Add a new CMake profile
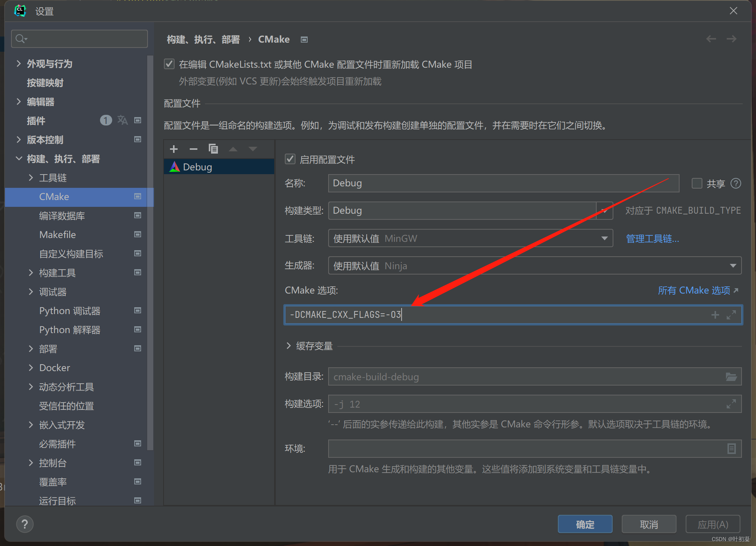 pos(173,149)
